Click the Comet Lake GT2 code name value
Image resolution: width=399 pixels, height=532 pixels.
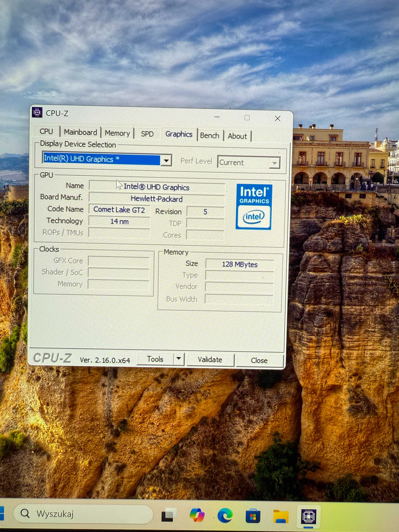(119, 210)
